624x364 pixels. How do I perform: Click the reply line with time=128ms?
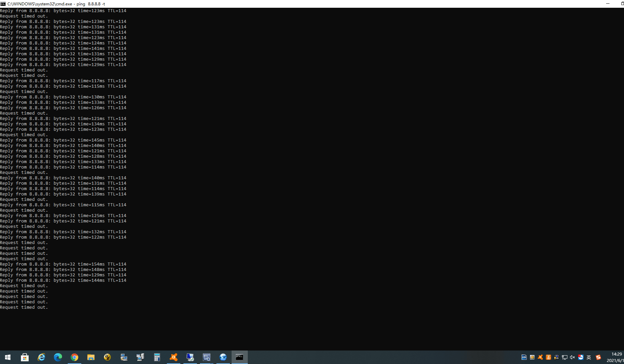63,156
